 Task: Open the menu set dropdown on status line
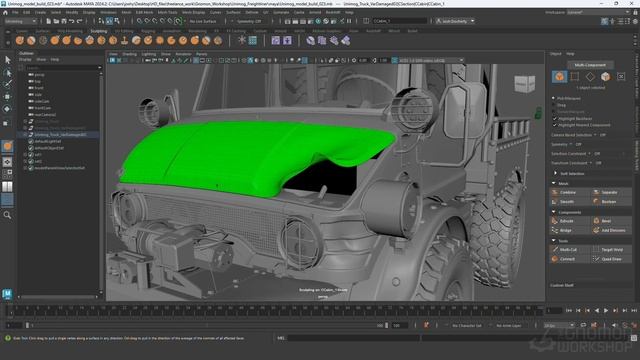tap(20, 21)
